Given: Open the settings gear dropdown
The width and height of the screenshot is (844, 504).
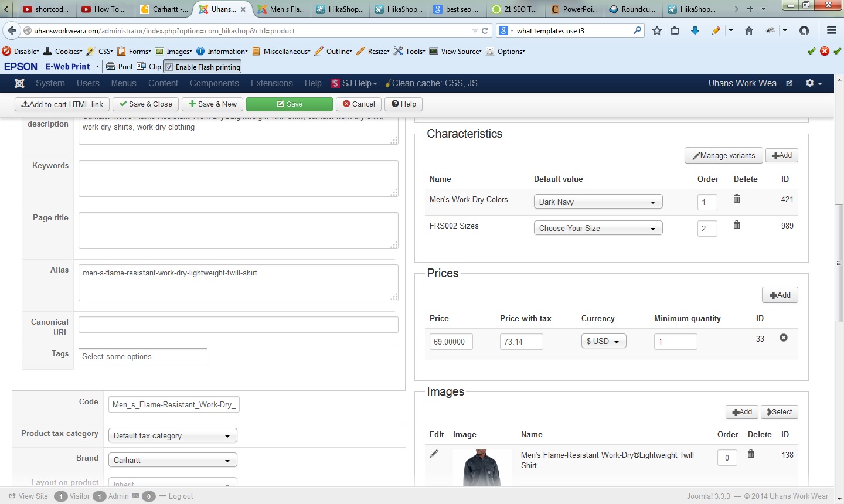Looking at the screenshot, I should click(814, 83).
